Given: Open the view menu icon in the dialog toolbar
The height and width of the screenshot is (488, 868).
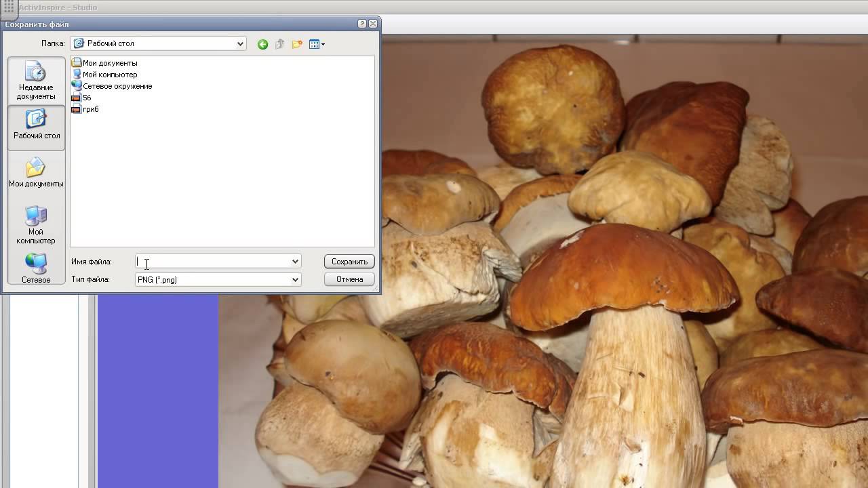Looking at the screenshot, I should pyautogui.click(x=317, y=44).
